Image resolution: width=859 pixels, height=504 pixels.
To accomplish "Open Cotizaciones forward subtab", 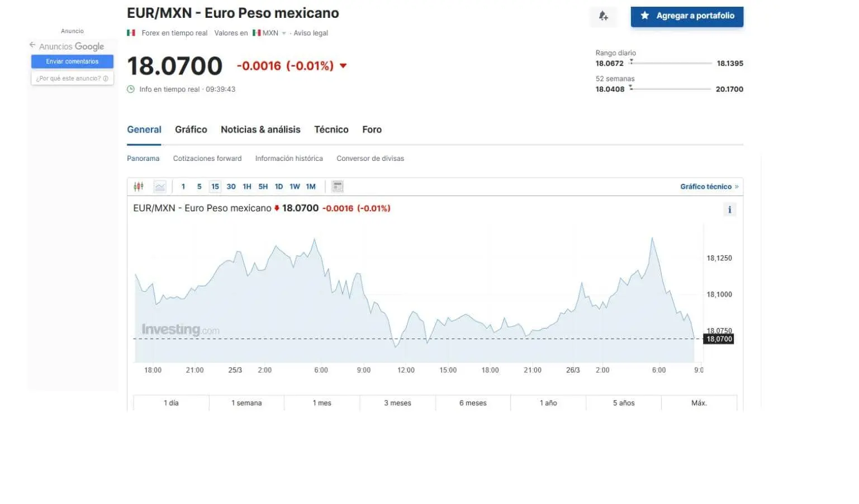I will pos(207,159).
